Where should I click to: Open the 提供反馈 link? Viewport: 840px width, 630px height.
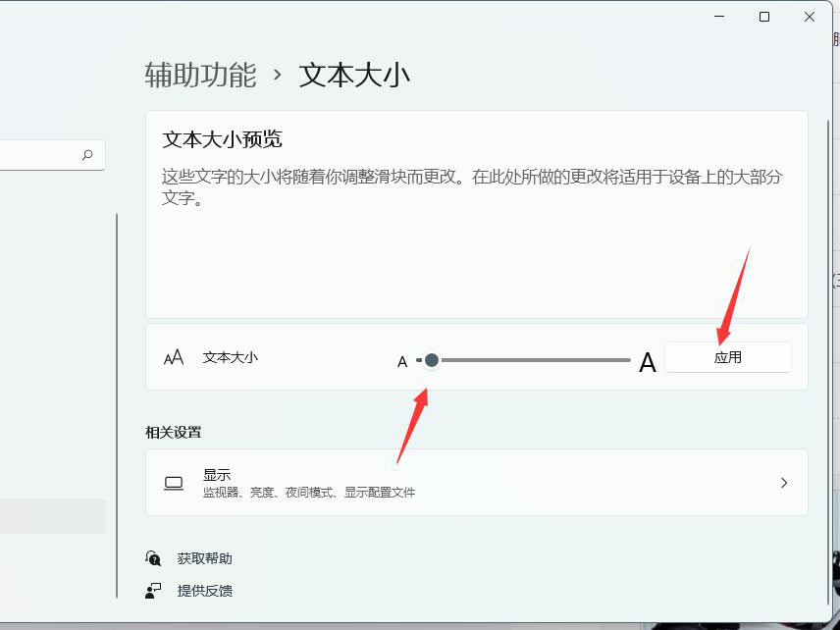203,591
